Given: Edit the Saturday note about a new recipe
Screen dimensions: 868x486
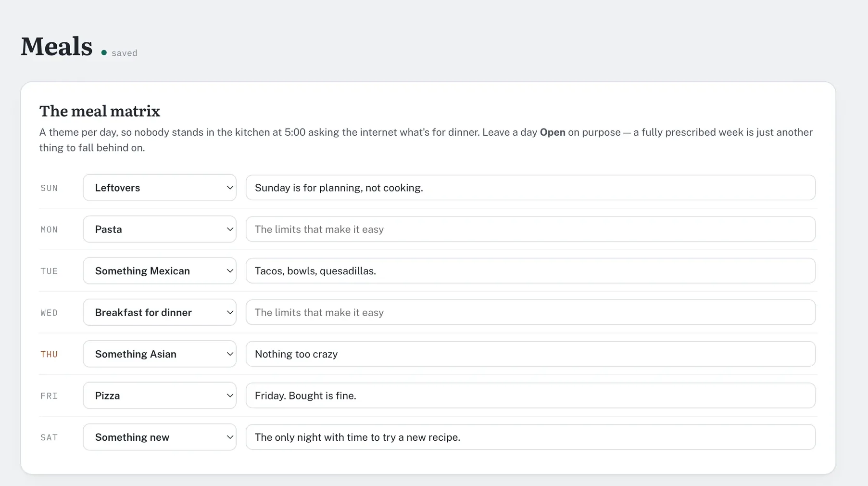Looking at the screenshot, I should pyautogui.click(x=530, y=437).
